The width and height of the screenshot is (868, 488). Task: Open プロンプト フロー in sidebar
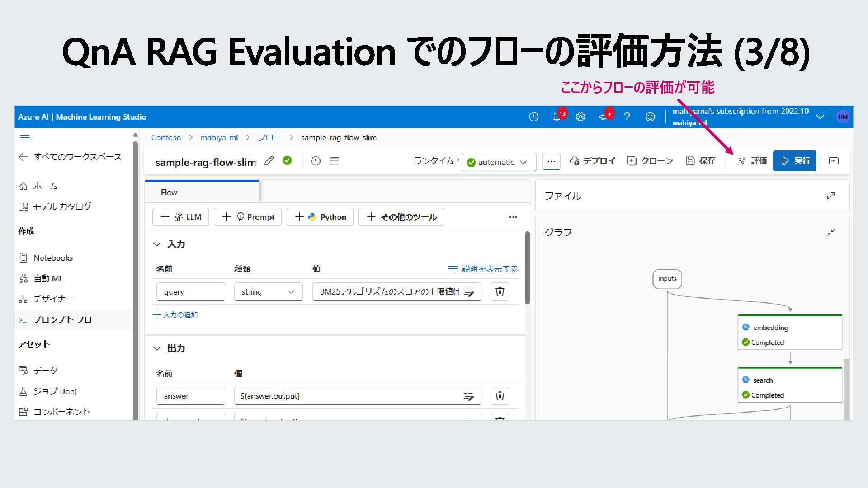(x=66, y=319)
